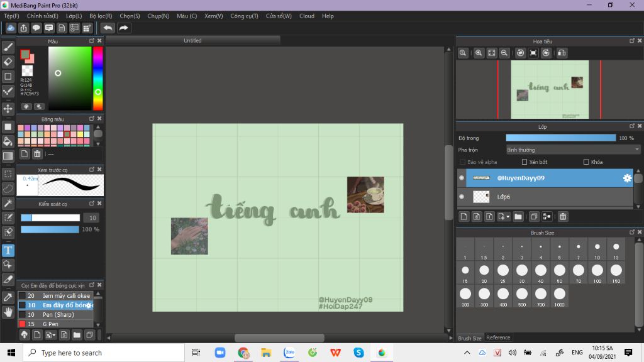644x362 pixels.
Task: Select the Bucket fill tool
Action: click(8, 141)
